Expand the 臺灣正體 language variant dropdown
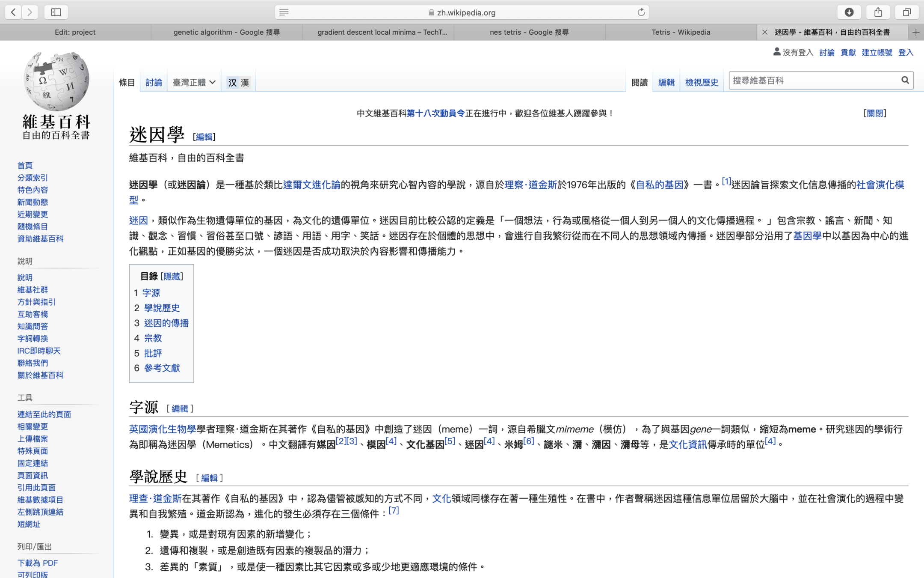Viewport: 924px width, 578px height. [x=194, y=82]
